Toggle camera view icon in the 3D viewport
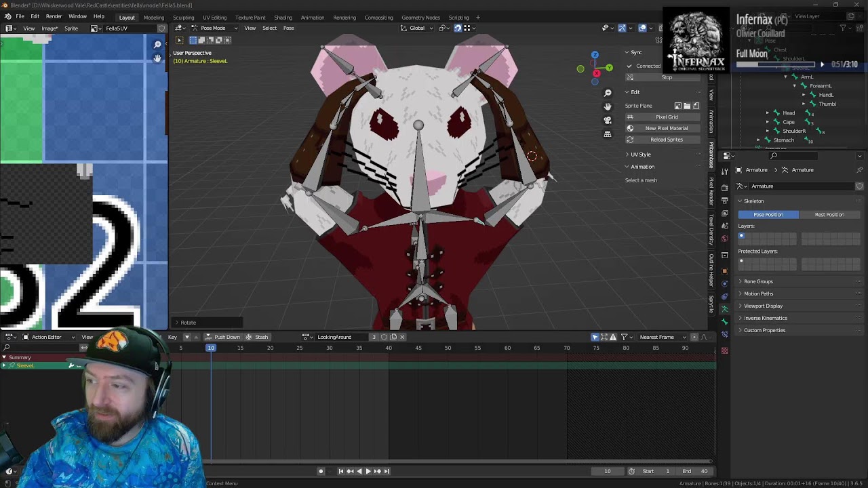 pos(608,120)
